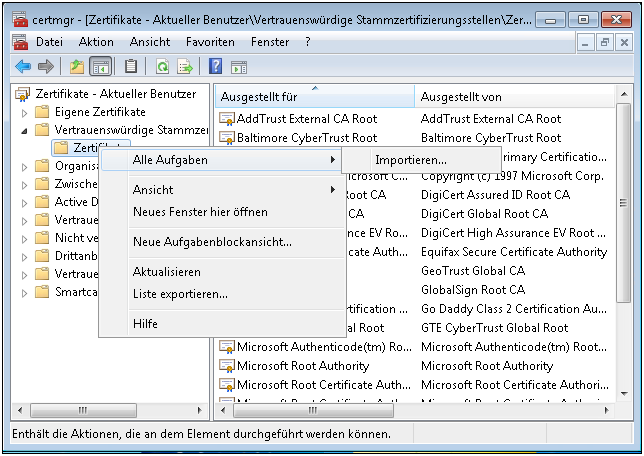This screenshot has width=644, height=456.
Task: Open the Datei menu
Action: (49, 42)
